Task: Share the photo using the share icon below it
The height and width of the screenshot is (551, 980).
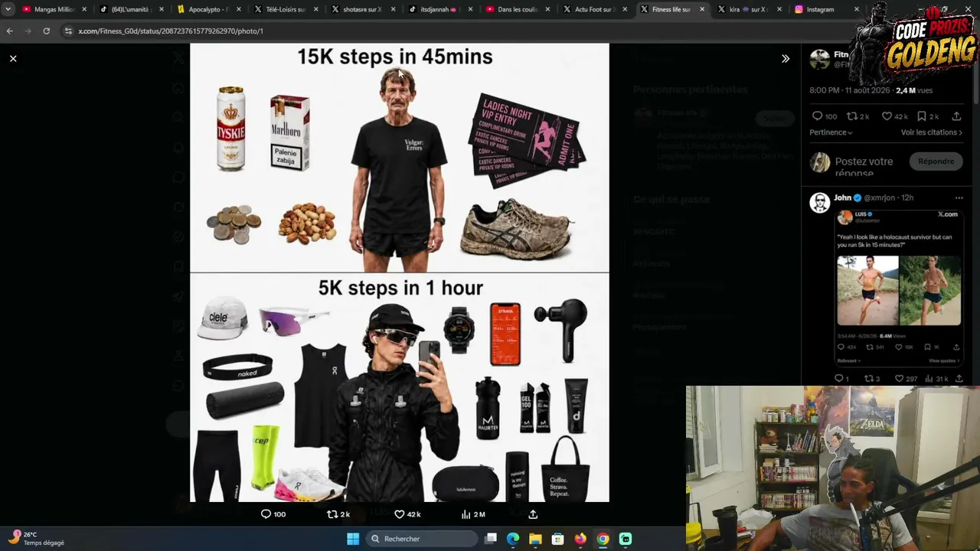Action: 533,514
